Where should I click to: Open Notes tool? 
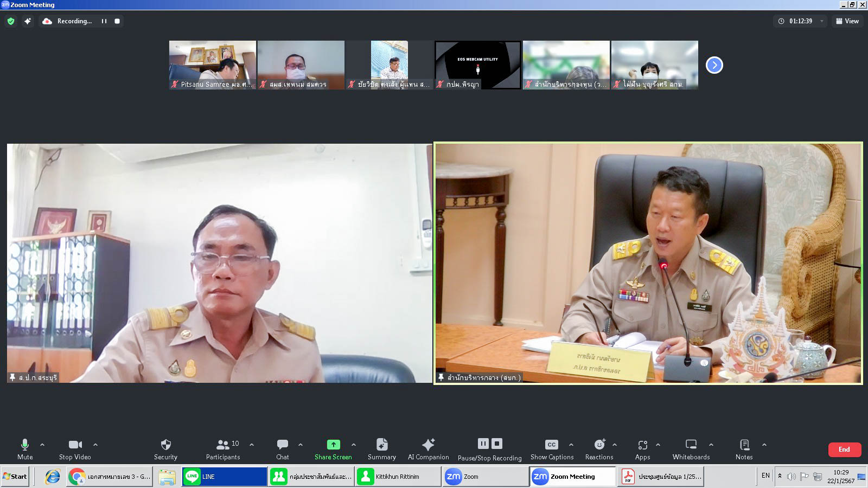pyautogui.click(x=744, y=450)
